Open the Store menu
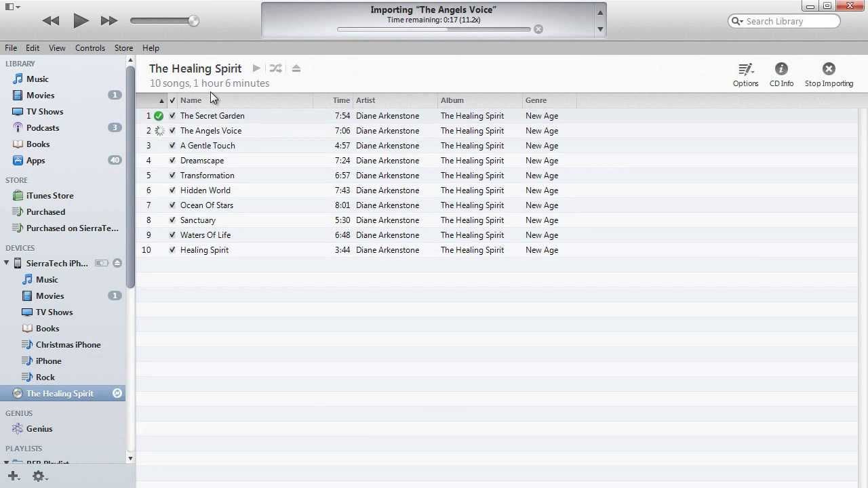This screenshot has width=868, height=488. pyautogui.click(x=123, y=48)
